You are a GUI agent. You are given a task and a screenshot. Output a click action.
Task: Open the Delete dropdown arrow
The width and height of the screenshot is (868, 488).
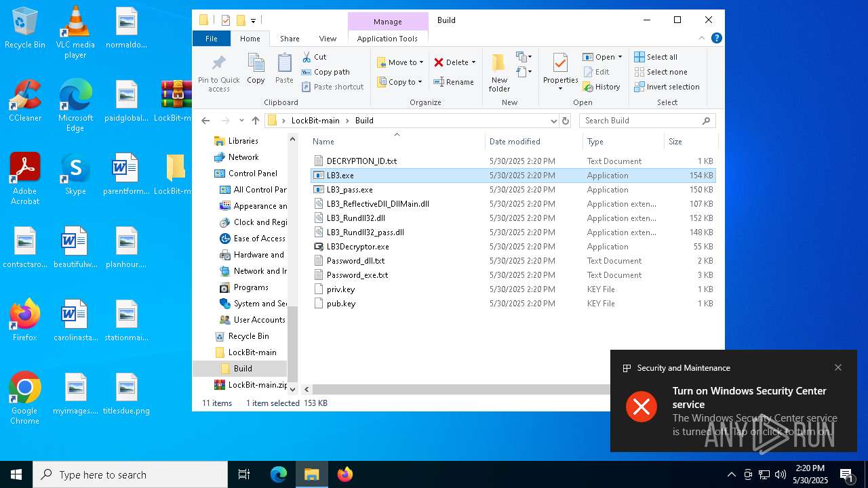[473, 62]
